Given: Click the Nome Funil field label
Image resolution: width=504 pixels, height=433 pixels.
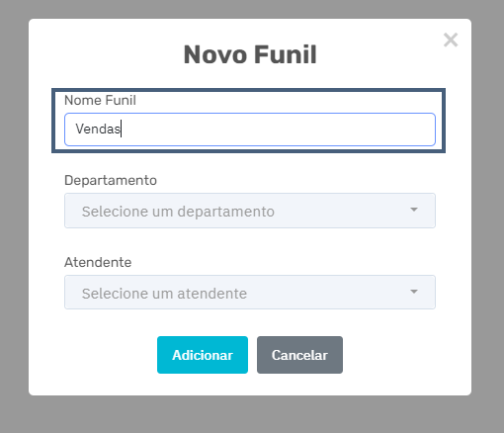Looking at the screenshot, I should (x=100, y=100).
